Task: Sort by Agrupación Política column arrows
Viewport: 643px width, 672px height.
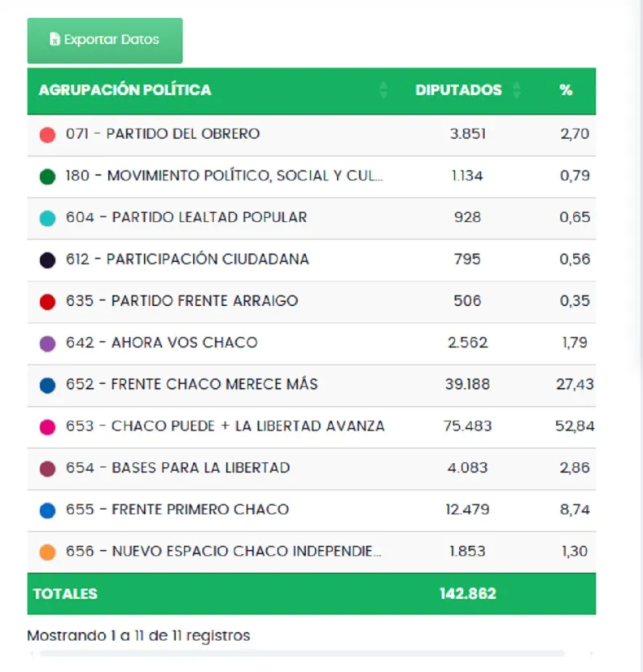Action: tap(383, 90)
